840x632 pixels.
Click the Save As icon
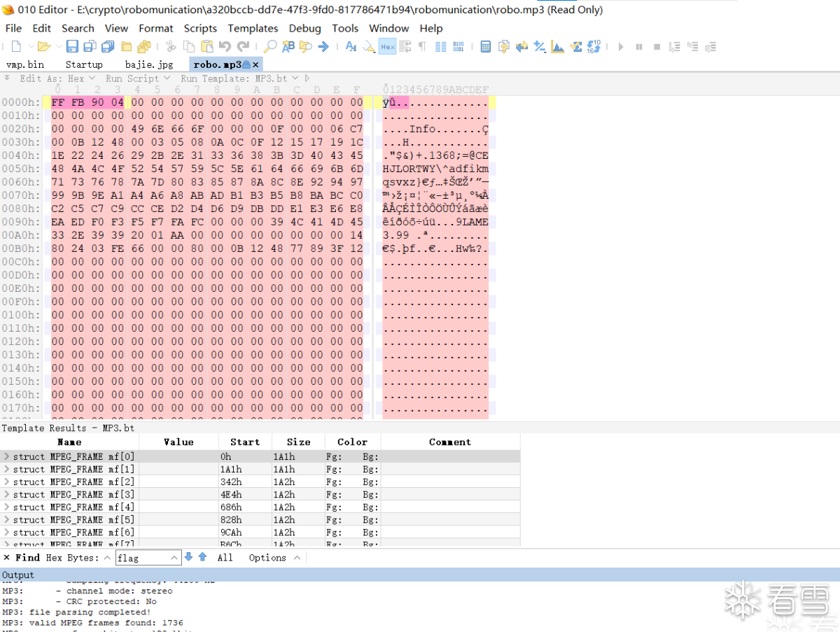pyautogui.click(x=90, y=47)
